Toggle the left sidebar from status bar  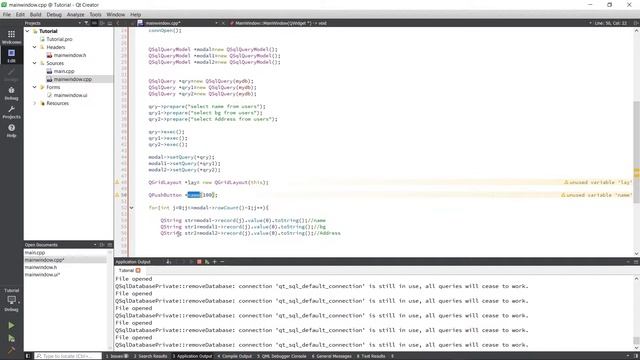click(x=28, y=356)
